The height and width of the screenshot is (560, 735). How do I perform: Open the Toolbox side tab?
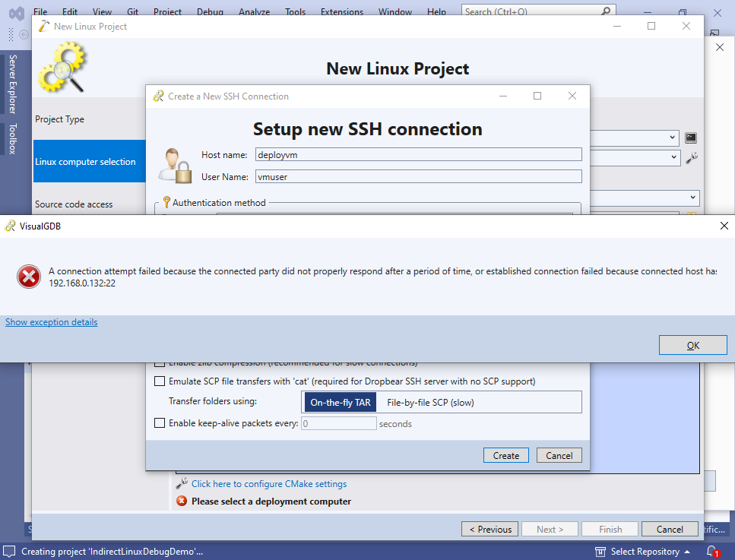pos(13,139)
